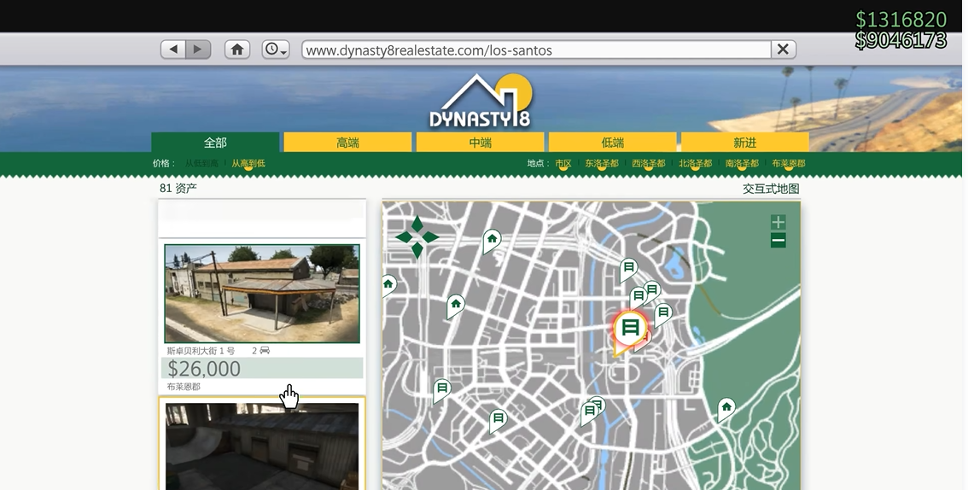980x490 pixels.
Task: Toggle the 北洛圣都 location filter
Action: pyautogui.click(x=695, y=163)
